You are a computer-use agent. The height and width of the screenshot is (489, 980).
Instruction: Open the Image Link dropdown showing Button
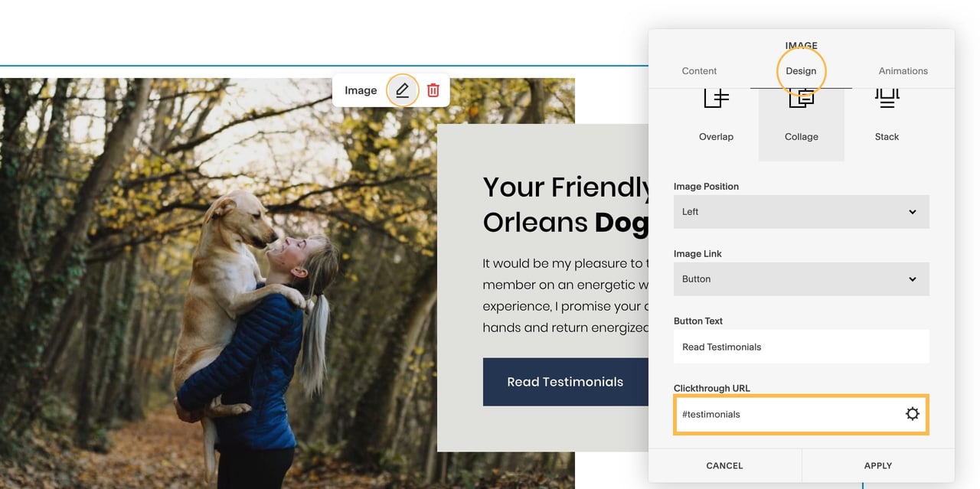pyautogui.click(x=801, y=279)
